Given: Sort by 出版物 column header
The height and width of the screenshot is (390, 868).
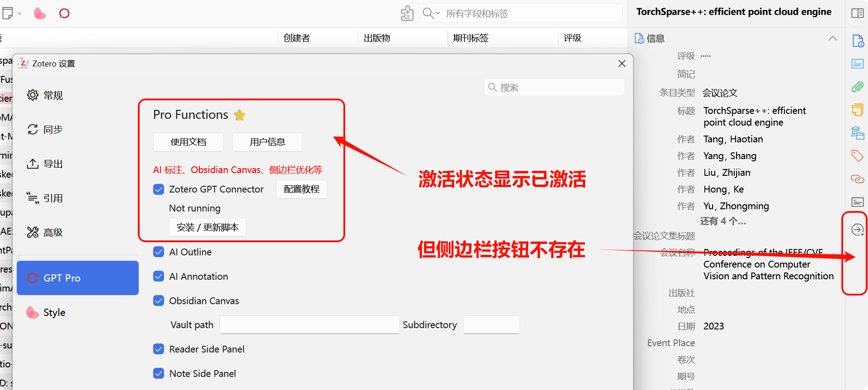Looking at the screenshot, I should tap(403, 38).
